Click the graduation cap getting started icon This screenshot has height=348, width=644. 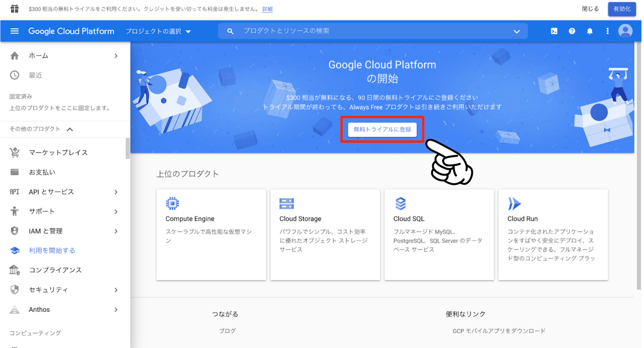pyautogui.click(x=15, y=250)
